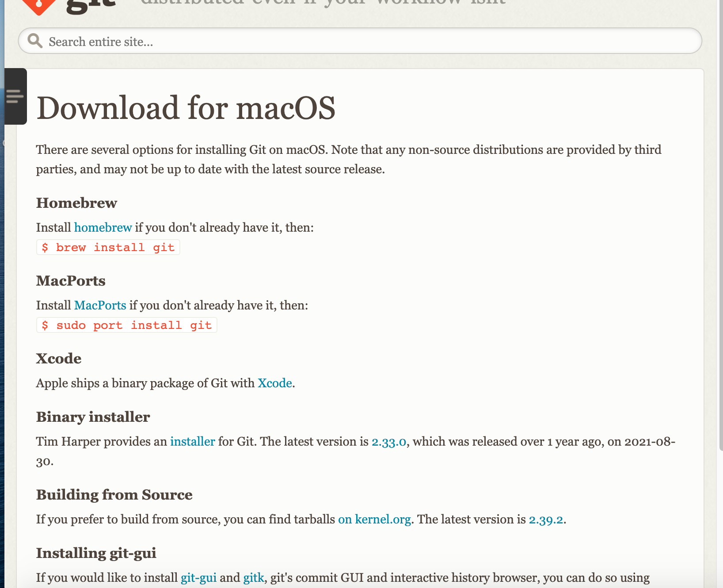
Task: Open the MacPorts link
Action: click(x=100, y=305)
